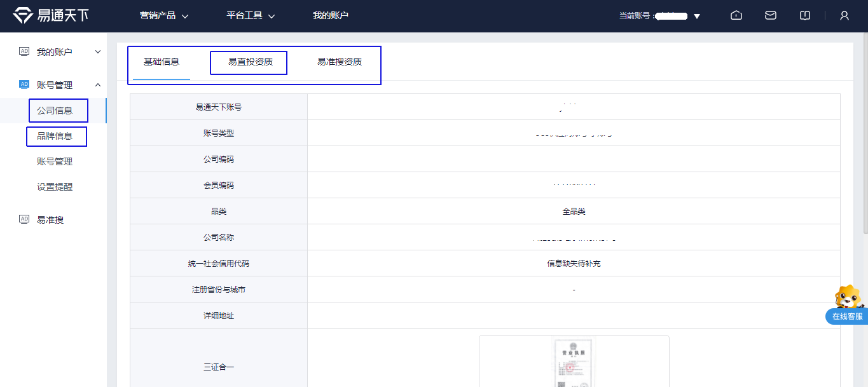Select the 账号管理 sub-item below 品牌信息
This screenshot has width=868, height=387.
point(55,161)
